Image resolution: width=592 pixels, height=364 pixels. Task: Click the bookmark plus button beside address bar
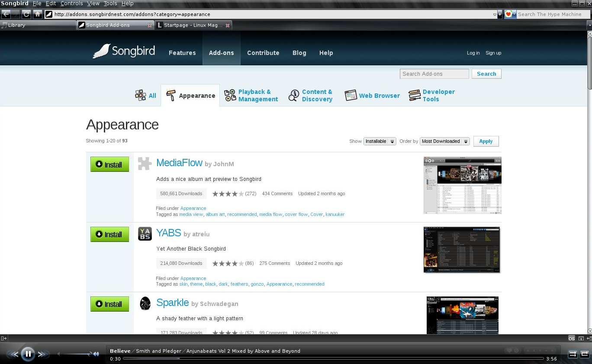pos(500,14)
